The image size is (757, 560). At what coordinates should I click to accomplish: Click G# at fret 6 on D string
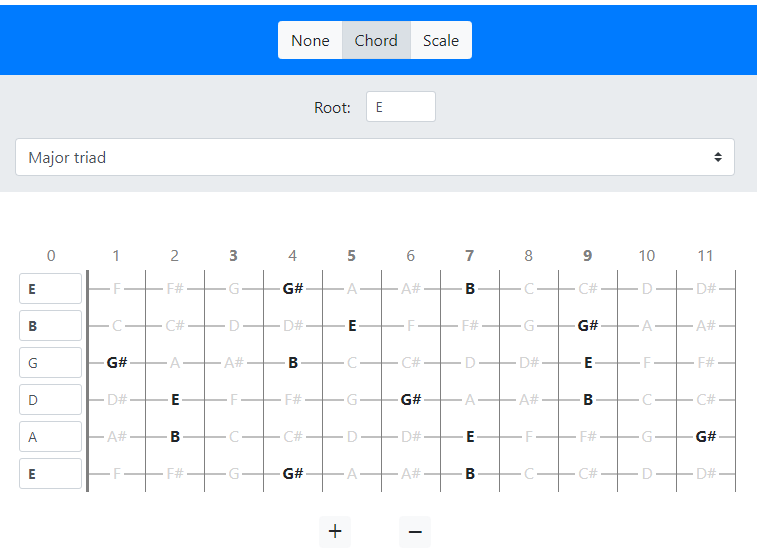click(411, 400)
